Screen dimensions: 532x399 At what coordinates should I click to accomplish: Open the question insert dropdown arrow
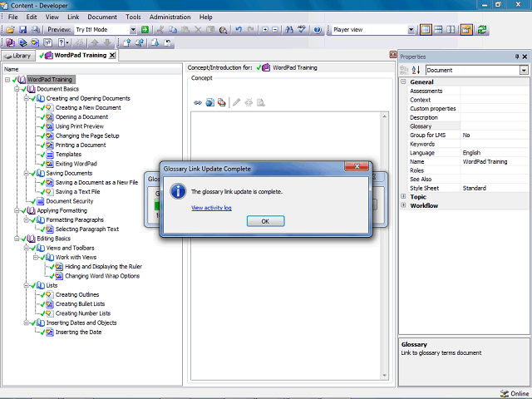coord(67,42)
